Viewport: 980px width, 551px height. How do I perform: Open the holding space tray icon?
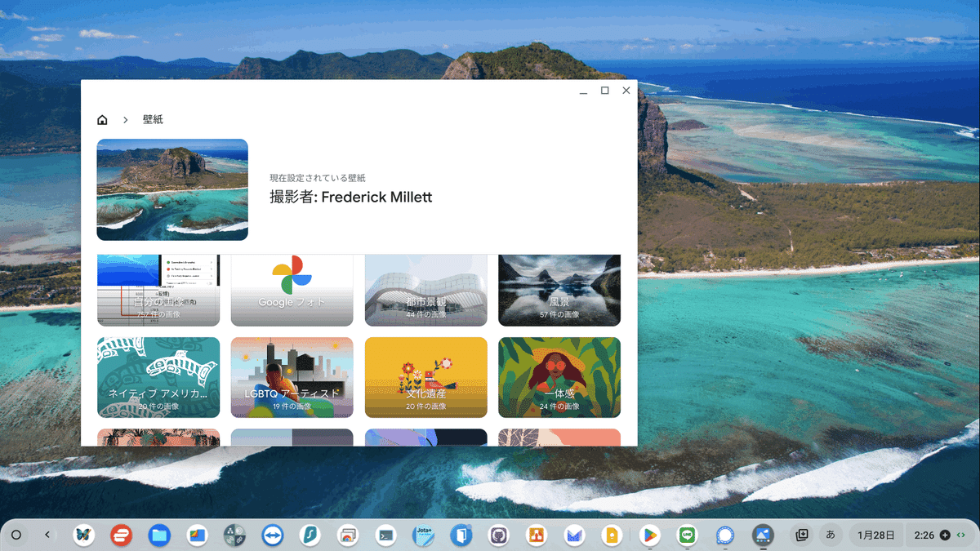802,535
